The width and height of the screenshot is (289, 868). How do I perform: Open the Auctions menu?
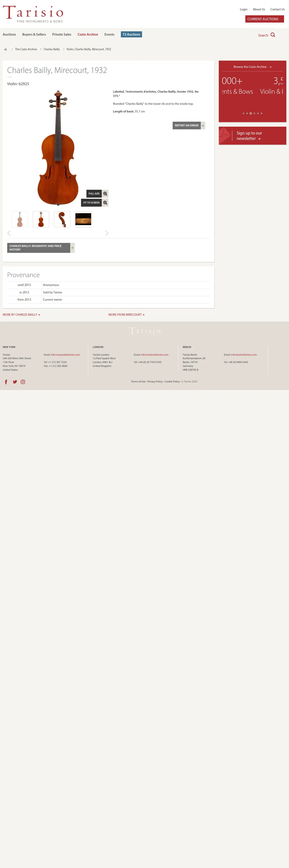pyautogui.click(x=9, y=34)
